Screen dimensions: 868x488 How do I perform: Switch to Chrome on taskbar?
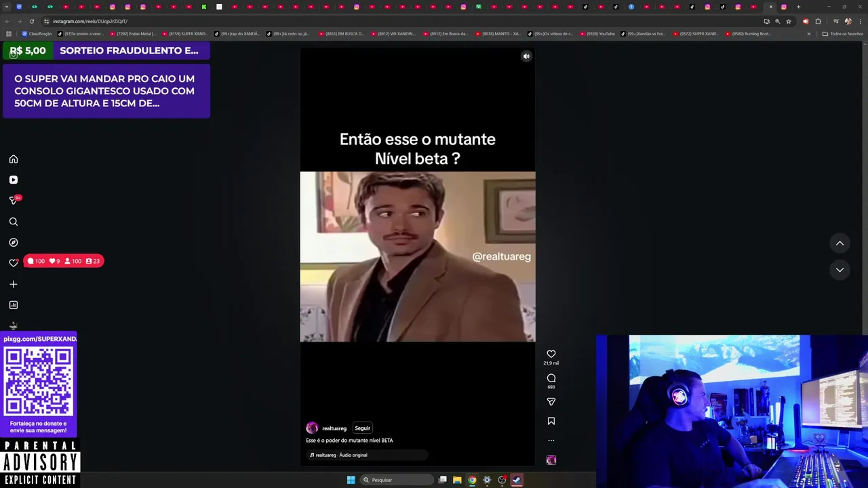(x=472, y=480)
